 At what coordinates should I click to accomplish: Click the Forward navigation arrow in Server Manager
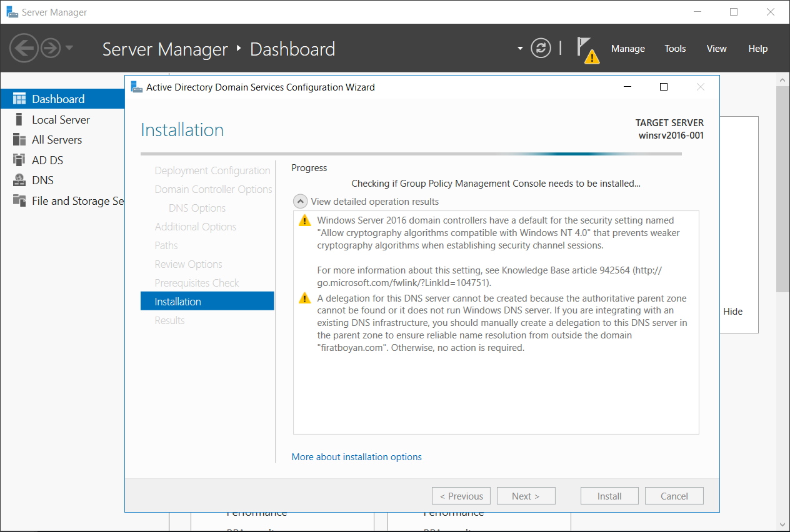[51, 48]
